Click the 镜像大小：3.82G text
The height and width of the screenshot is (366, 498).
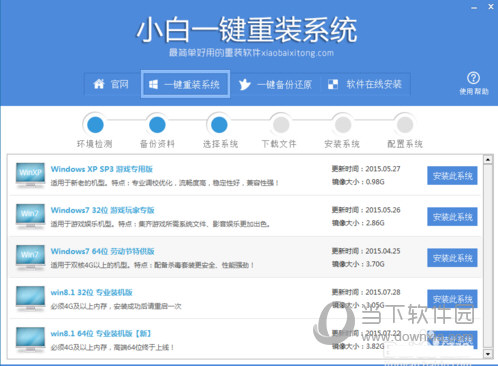(358, 346)
